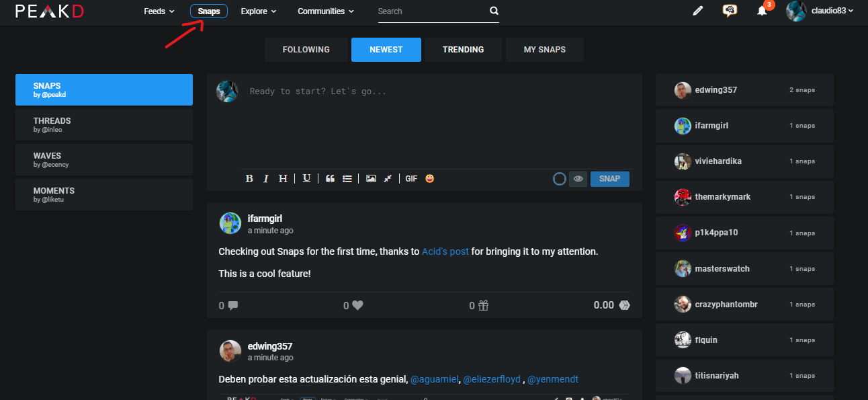Open the @yenmendt mention link
The width and height of the screenshot is (868, 400).
[553, 379]
